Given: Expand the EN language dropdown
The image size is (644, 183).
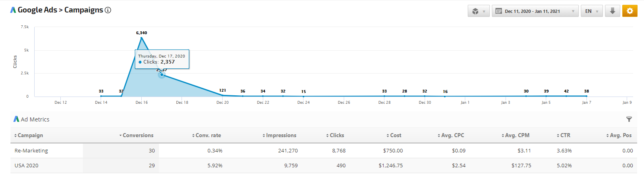Looking at the screenshot, I should coord(591,11).
